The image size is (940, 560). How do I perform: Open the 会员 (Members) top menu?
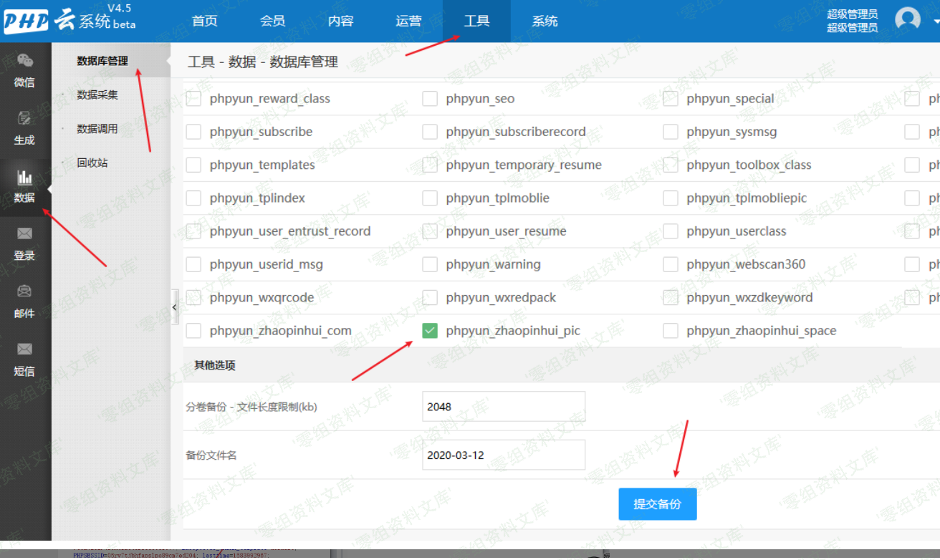coord(272,21)
